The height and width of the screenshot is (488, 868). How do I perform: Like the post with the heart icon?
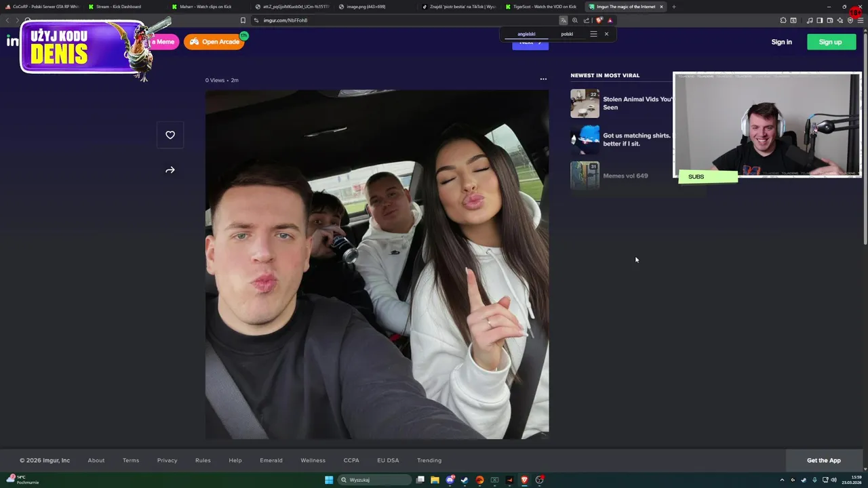170,135
